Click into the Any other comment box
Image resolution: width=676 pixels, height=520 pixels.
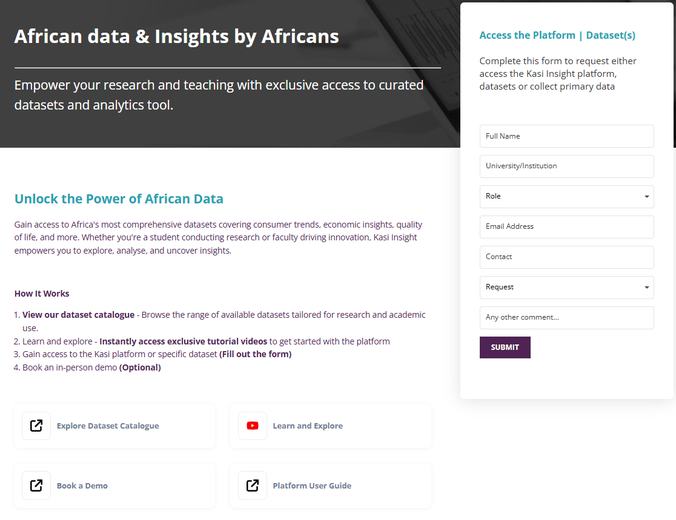pos(566,317)
